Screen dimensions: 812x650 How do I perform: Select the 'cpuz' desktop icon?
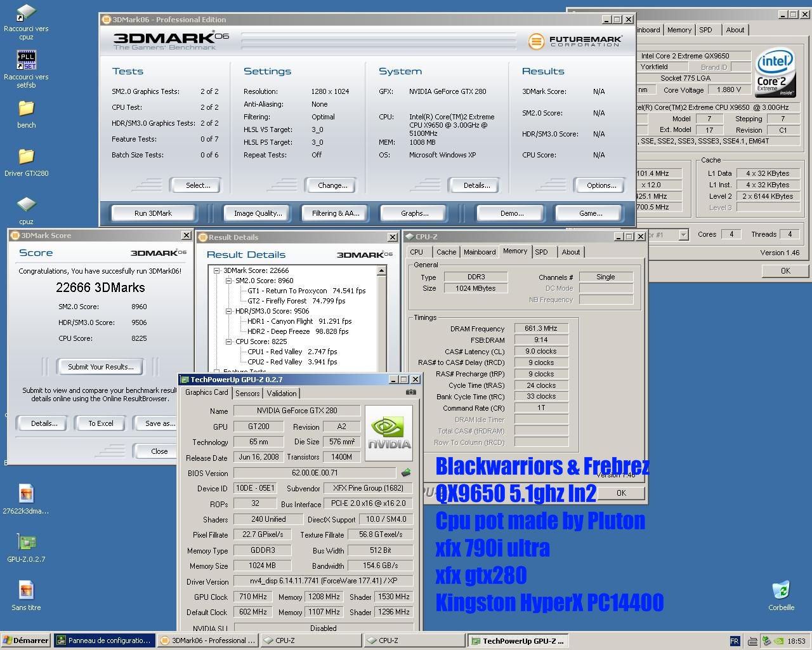point(26,211)
